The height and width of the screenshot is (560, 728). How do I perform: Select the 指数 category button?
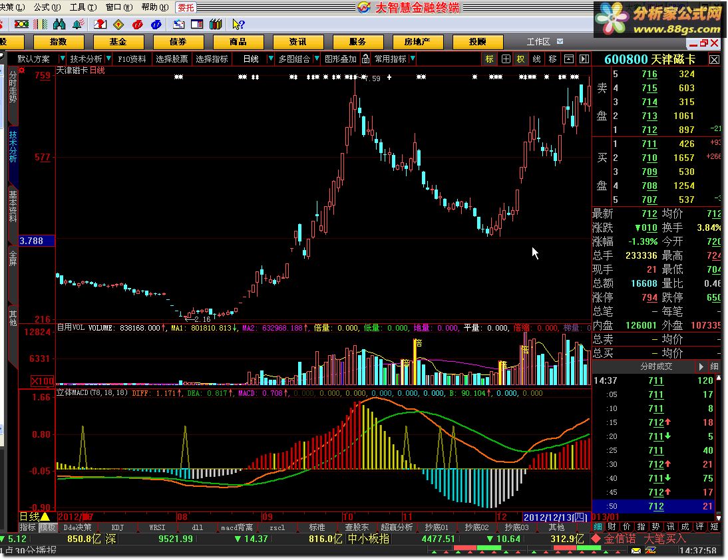pyautogui.click(x=59, y=42)
